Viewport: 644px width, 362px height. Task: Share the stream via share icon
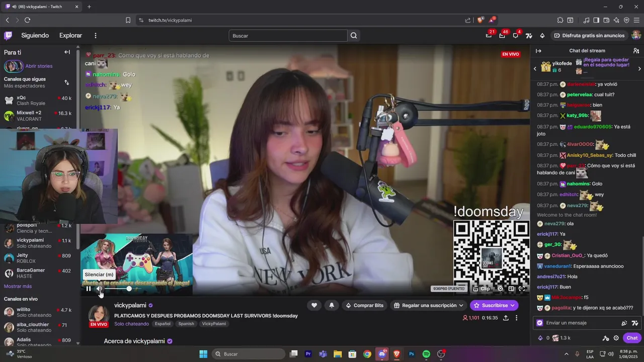(506, 318)
